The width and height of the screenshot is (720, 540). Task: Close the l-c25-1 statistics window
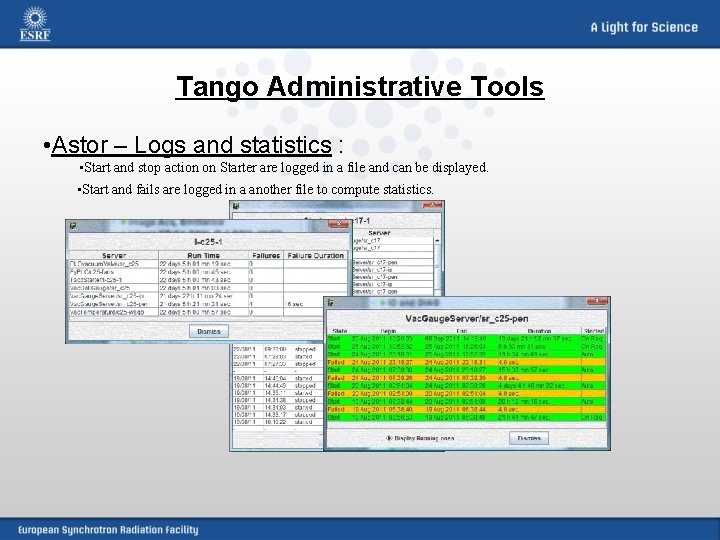point(338,224)
